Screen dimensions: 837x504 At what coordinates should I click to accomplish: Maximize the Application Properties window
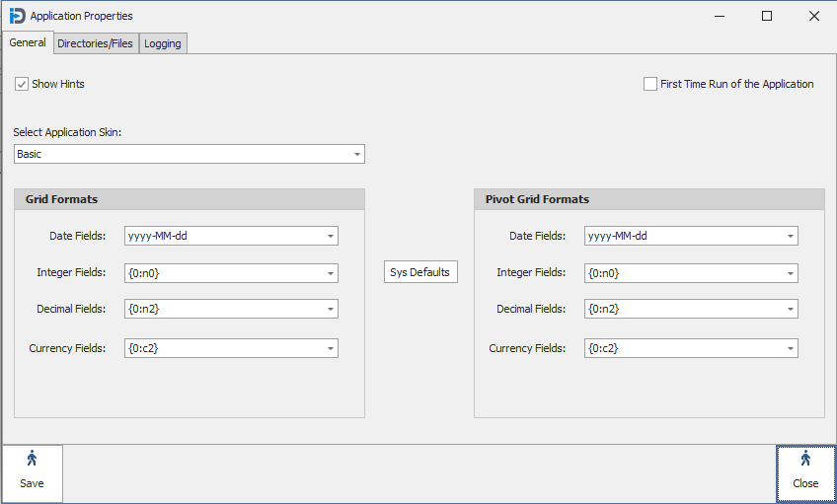(767, 16)
